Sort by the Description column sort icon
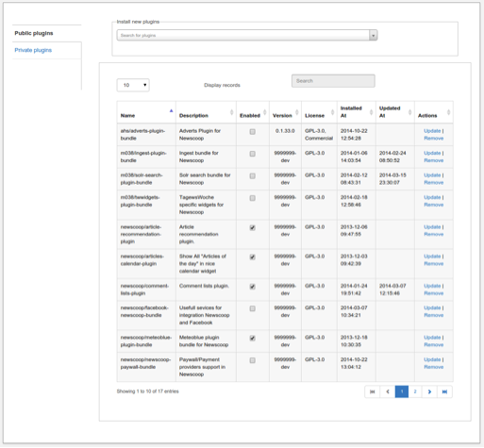Viewport: 484px width, 448px height. pyautogui.click(x=232, y=112)
